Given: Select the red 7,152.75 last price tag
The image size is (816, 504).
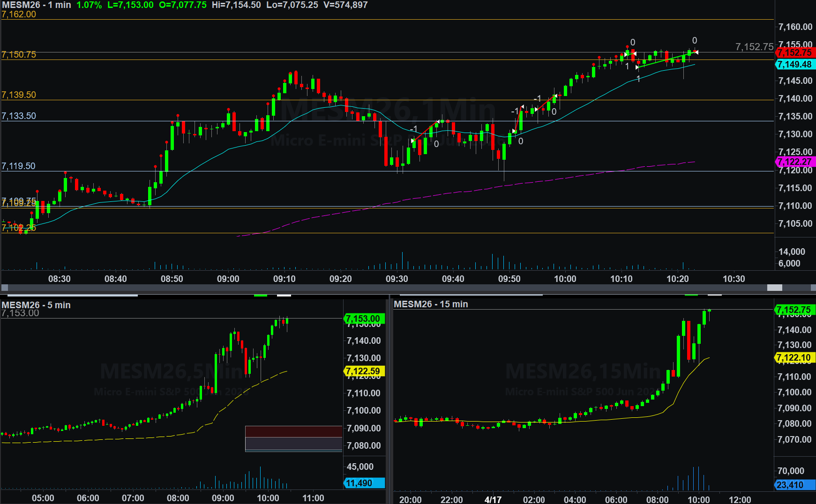Looking at the screenshot, I should [x=795, y=52].
